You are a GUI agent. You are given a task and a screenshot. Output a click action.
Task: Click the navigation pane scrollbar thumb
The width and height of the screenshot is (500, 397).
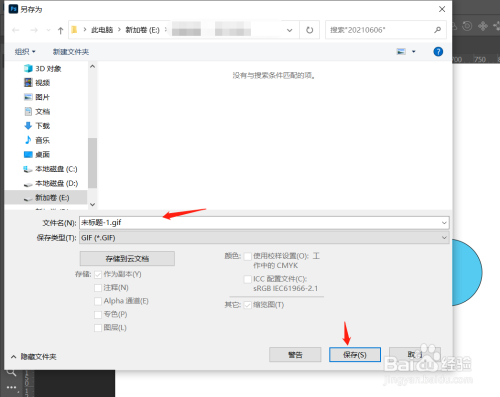click(x=92, y=163)
